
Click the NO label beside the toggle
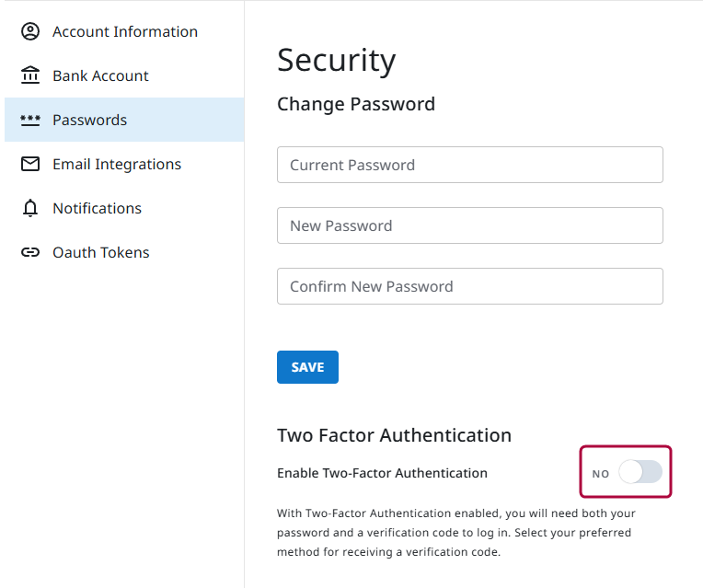click(600, 474)
